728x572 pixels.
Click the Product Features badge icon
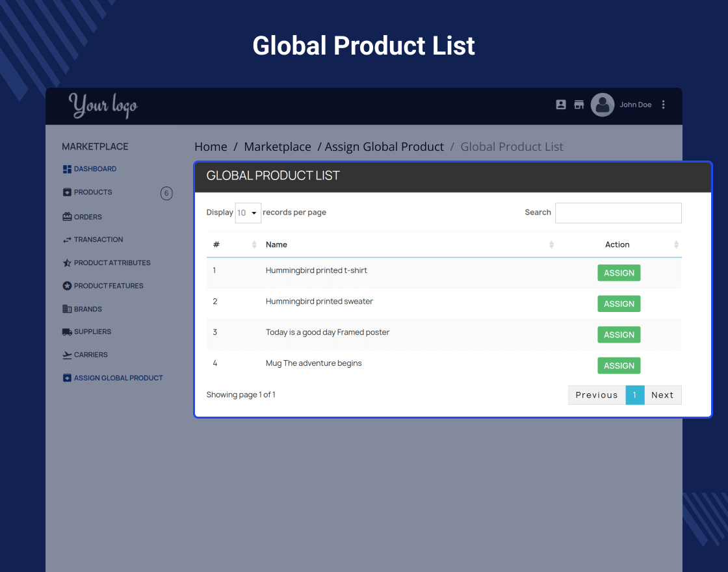point(68,285)
